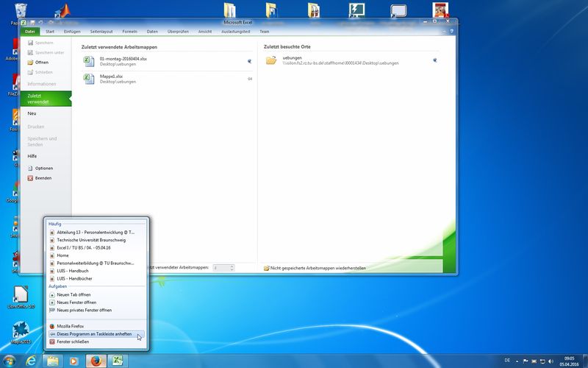Open the 01-montag-20160404.xlsx workbook
The width and height of the screenshot is (588, 368).
(x=123, y=58)
